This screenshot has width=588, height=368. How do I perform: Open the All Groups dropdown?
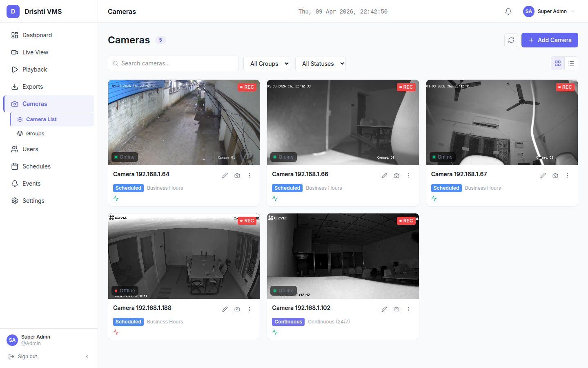pos(267,63)
